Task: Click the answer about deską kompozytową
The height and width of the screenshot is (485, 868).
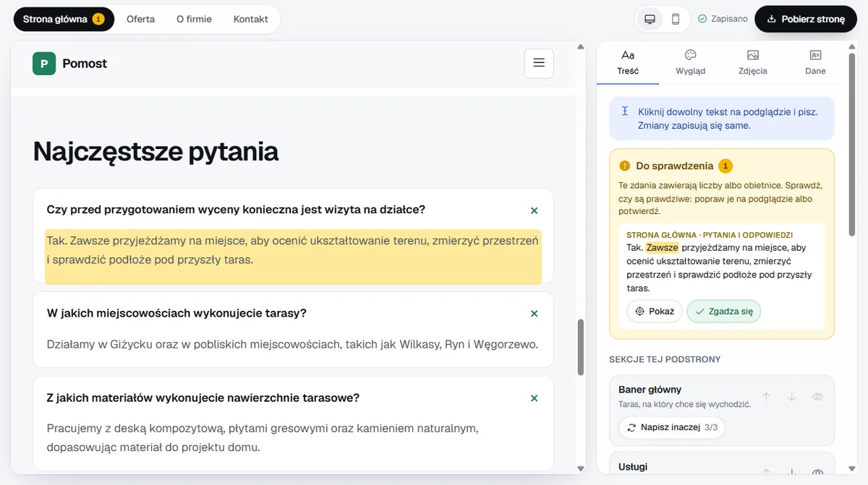Action: tap(263, 438)
